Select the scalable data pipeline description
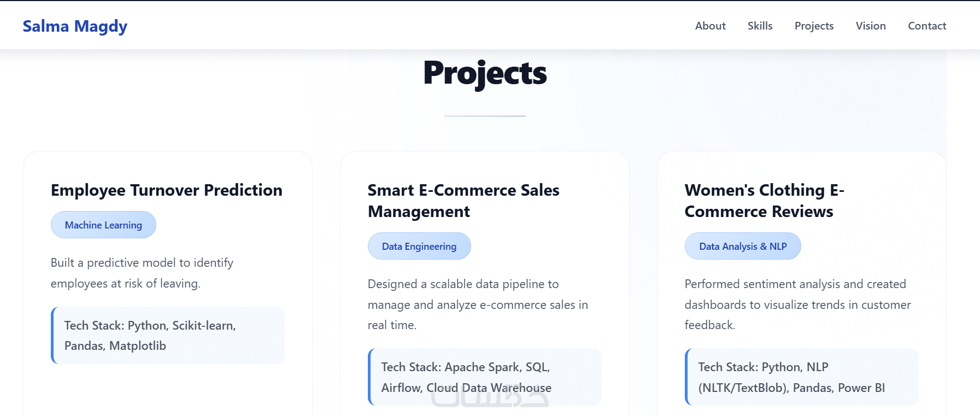The image size is (980, 416). coord(478,304)
